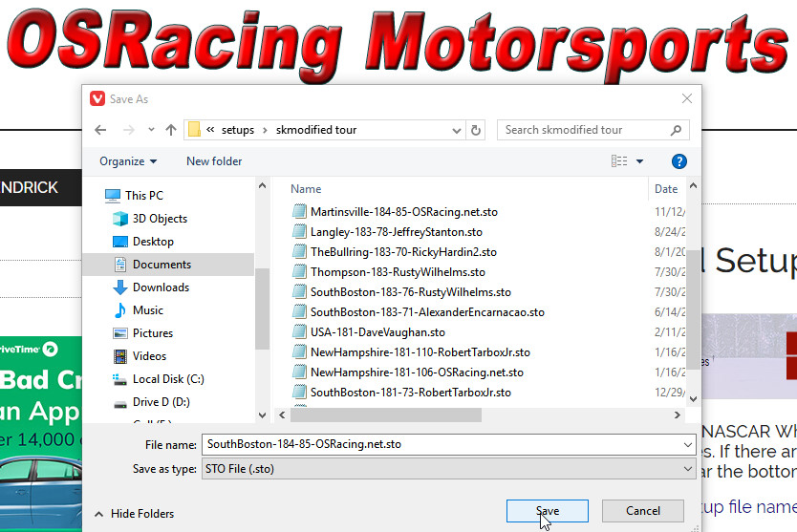
Task: Open the Help question mark icon
Action: point(679,161)
